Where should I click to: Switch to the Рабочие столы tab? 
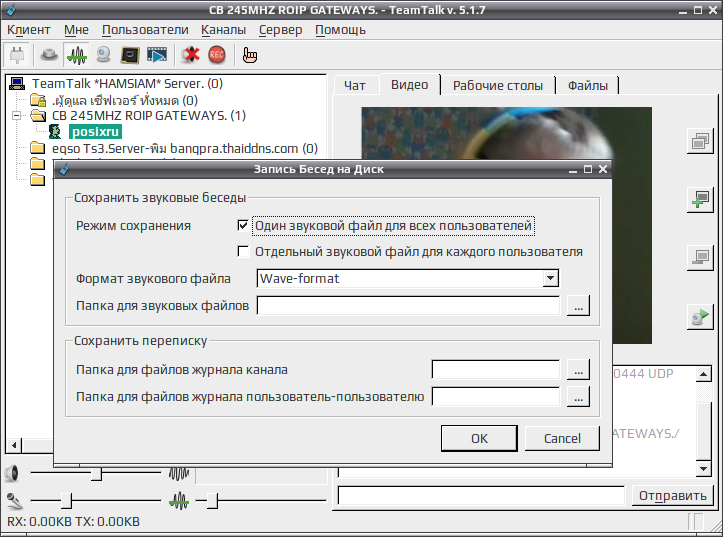498,85
